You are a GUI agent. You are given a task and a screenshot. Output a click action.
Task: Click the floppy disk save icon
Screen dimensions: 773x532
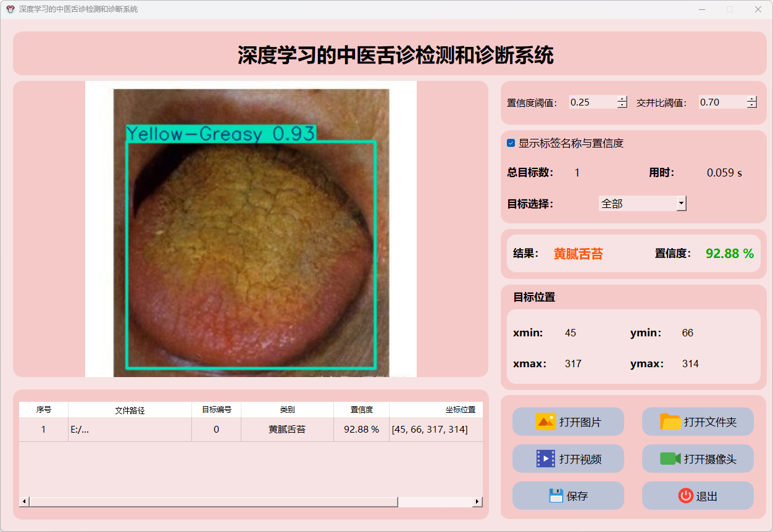[x=556, y=496]
